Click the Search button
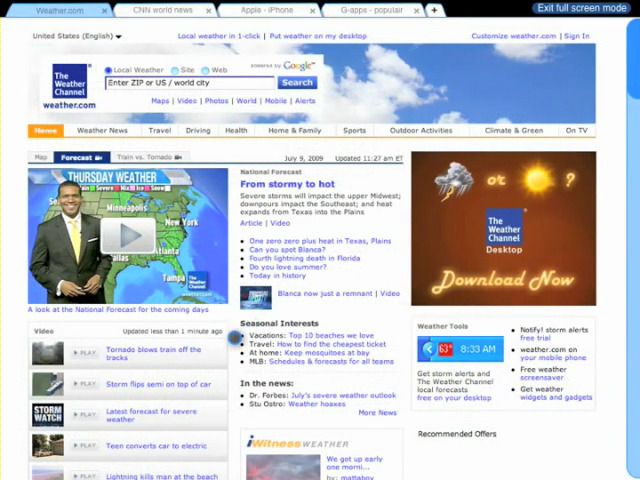 point(297,82)
